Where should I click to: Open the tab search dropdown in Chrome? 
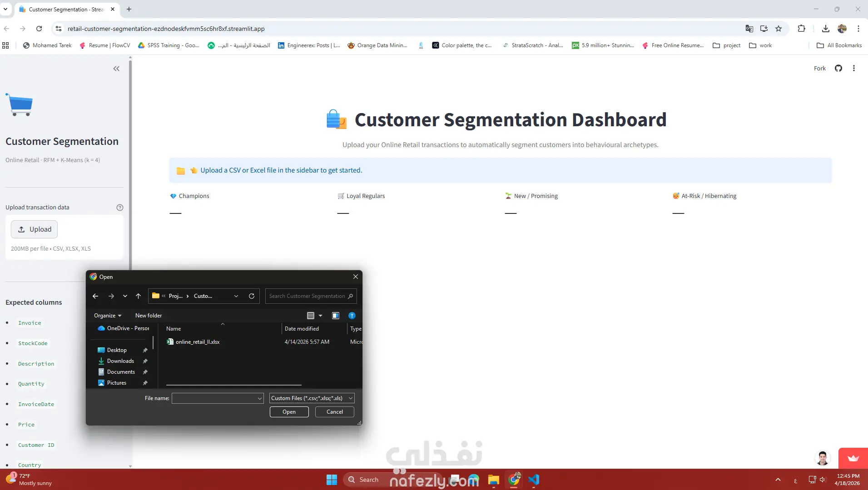pyautogui.click(x=5, y=9)
